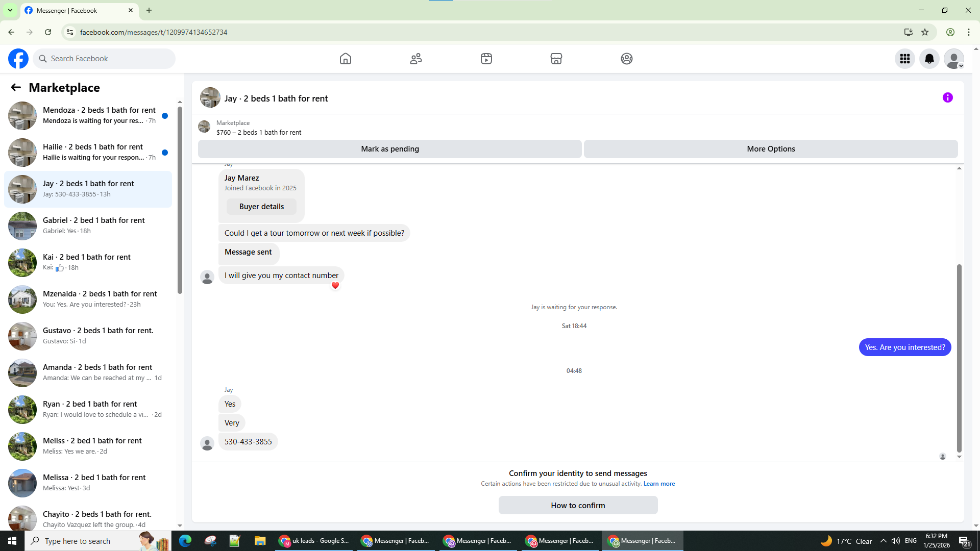
Task: View Buyer details for Jay Marez
Action: tap(261, 207)
